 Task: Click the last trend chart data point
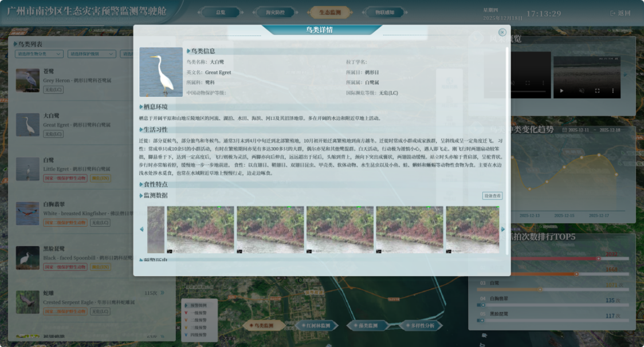pyautogui.click(x=616, y=175)
